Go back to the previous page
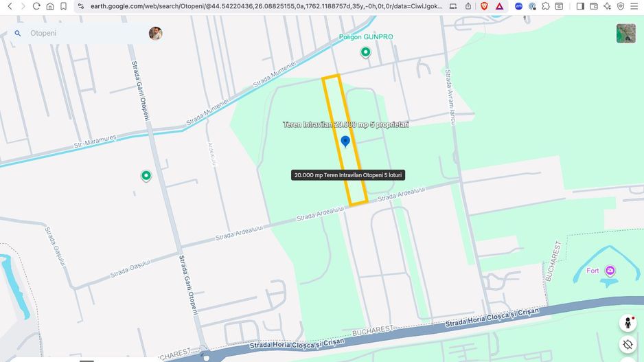 tap(10, 6)
